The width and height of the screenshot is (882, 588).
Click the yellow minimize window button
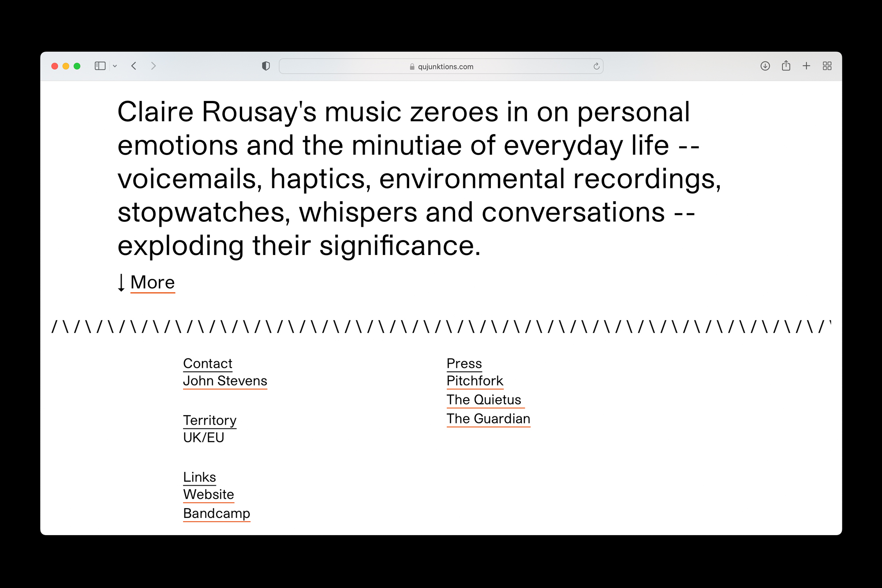coord(66,66)
